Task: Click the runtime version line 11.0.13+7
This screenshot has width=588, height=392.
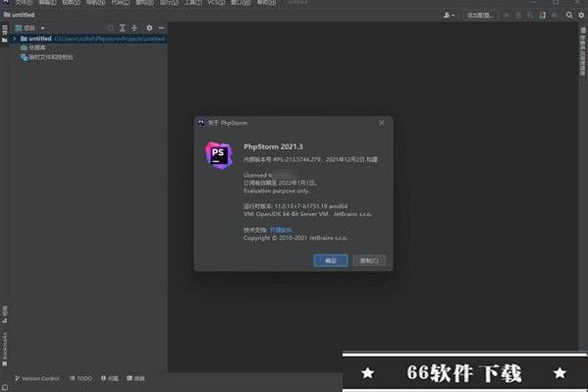Action: 295,206
